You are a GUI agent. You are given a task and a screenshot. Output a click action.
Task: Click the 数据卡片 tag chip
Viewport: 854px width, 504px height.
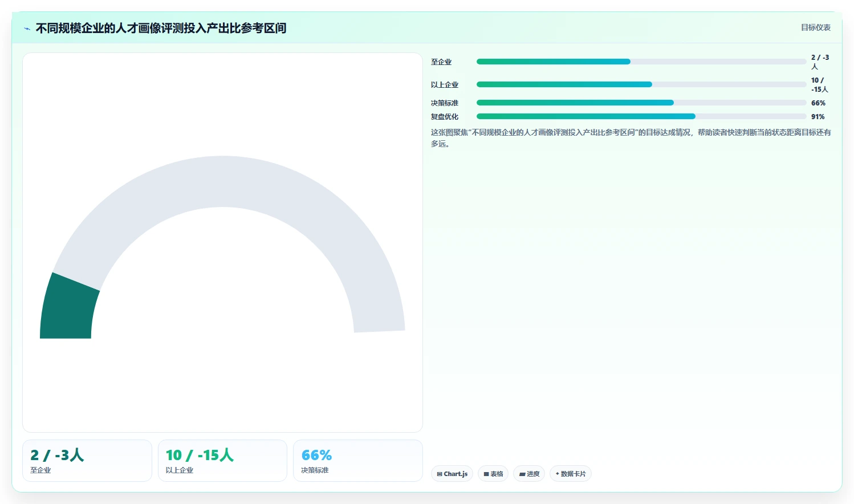(571, 474)
